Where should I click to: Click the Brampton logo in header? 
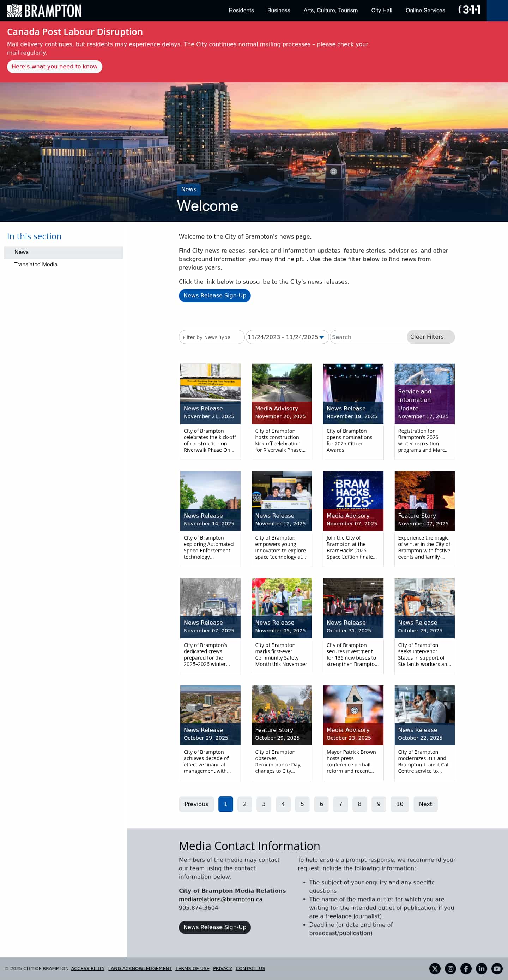click(x=44, y=10)
